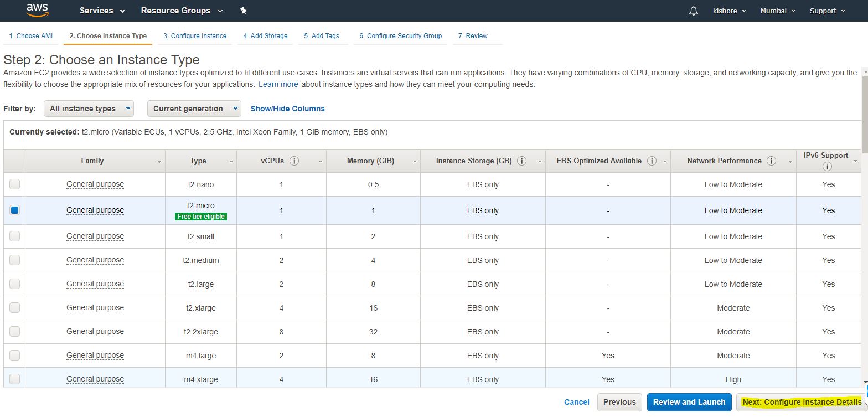Select the m4.large instance checkbox
868x417 pixels.
coord(15,356)
